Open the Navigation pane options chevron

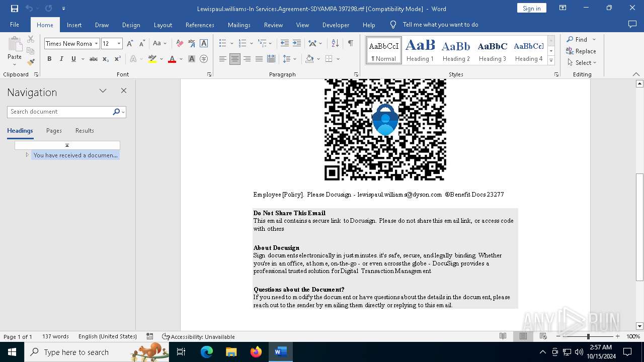[103, 91]
